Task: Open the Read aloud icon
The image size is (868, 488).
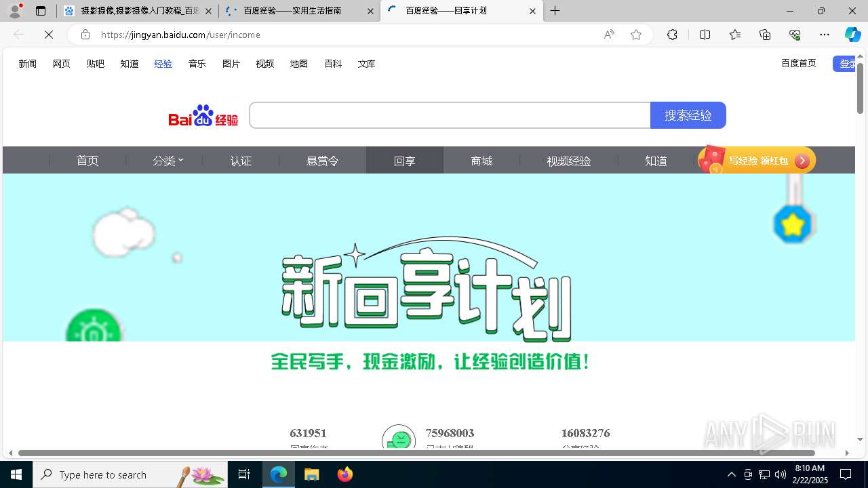Action: point(609,35)
